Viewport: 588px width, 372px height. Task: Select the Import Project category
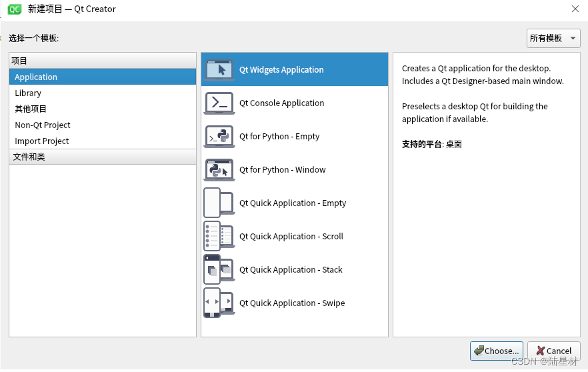[103, 141]
